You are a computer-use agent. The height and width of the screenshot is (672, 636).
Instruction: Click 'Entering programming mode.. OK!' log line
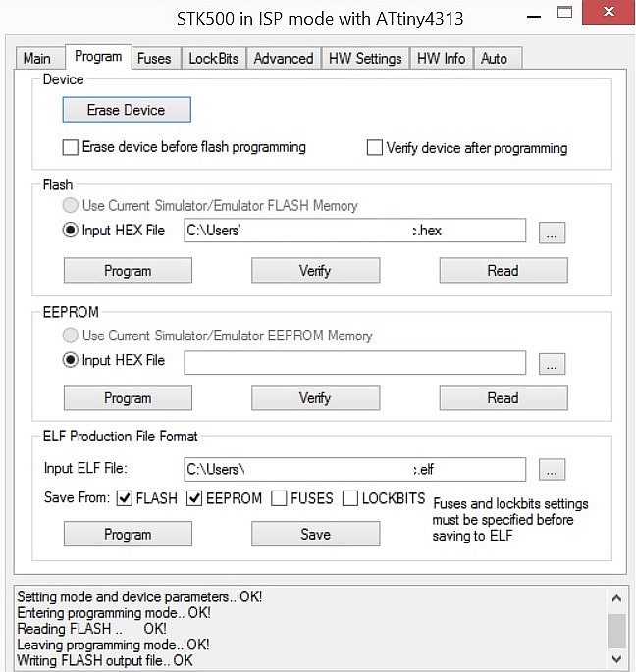114,613
